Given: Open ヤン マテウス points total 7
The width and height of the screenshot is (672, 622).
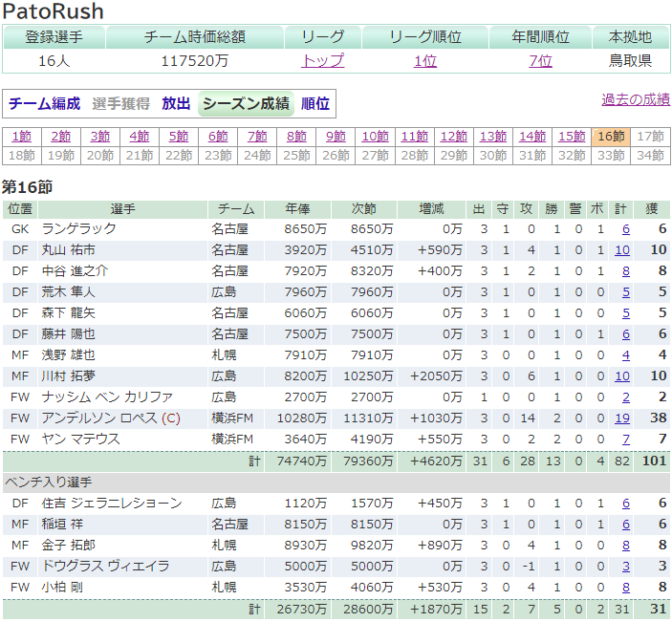Looking at the screenshot, I should tap(626, 440).
